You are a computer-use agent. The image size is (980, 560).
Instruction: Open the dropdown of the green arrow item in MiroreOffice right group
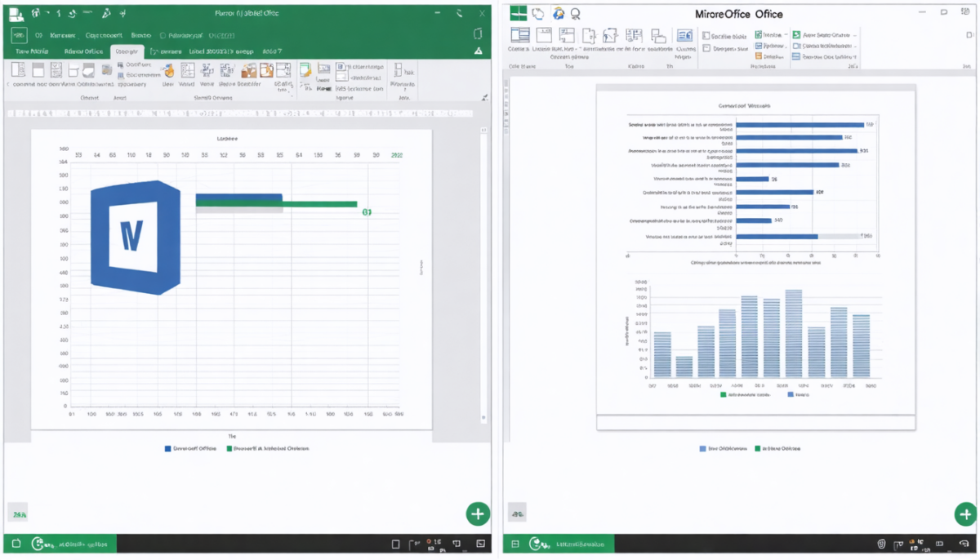click(x=855, y=35)
